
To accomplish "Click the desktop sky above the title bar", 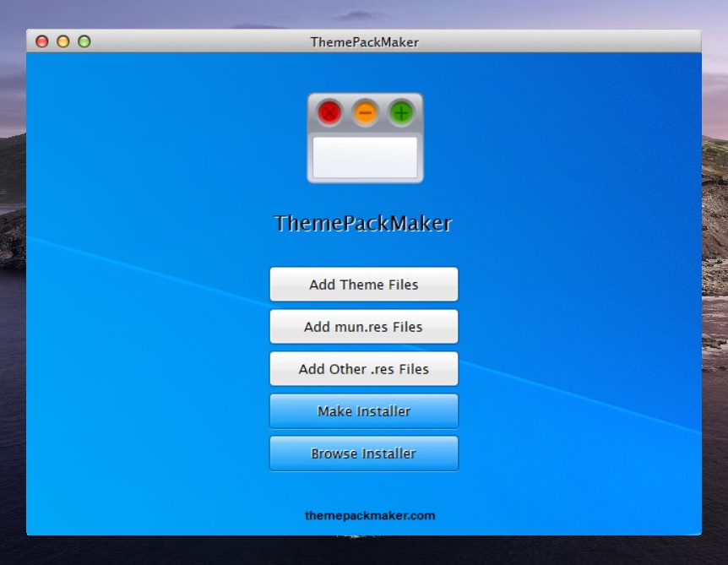I will coord(363,14).
